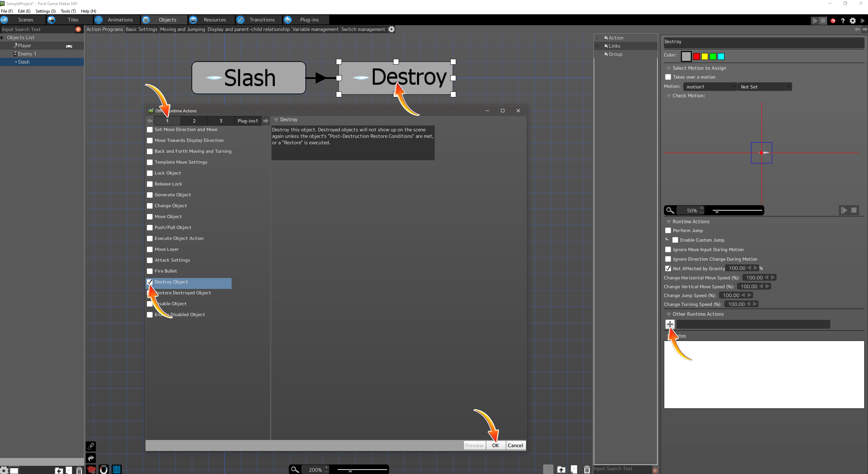The height and width of the screenshot is (474, 868).
Task: Check the Perform Jump option
Action: pos(668,230)
